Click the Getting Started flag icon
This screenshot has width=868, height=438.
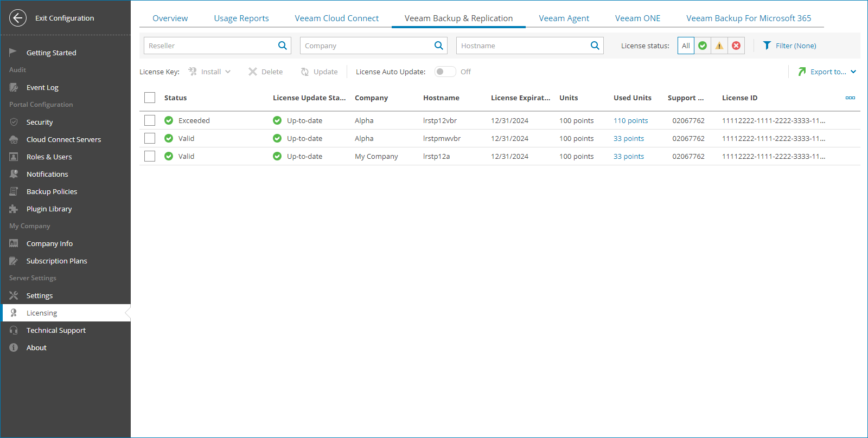point(14,53)
